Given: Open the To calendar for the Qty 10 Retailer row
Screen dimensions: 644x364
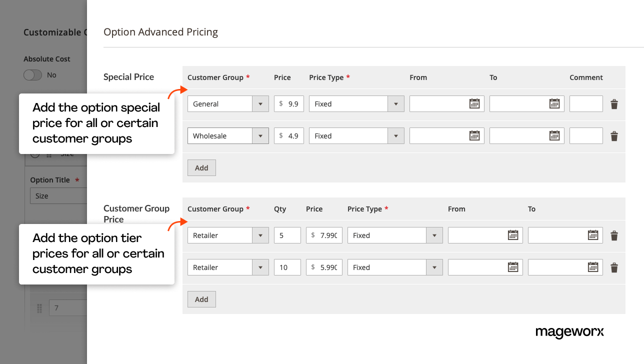Looking at the screenshot, I should pyautogui.click(x=592, y=267).
